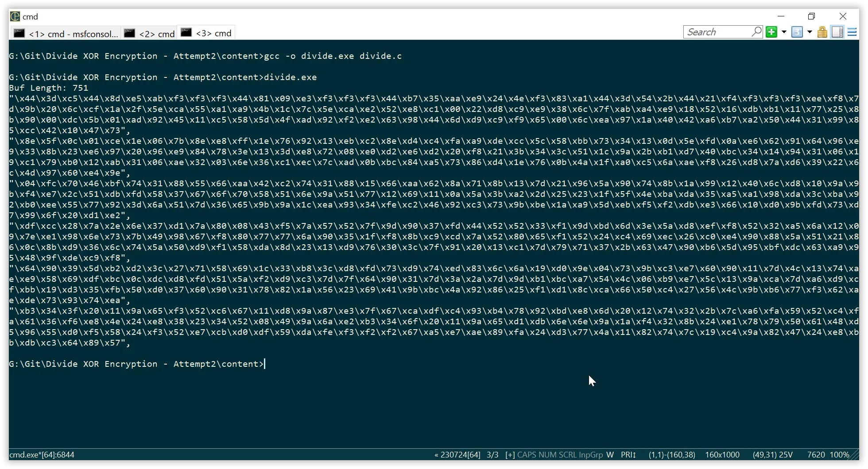Expand the new console dropdown arrow

click(784, 32)
